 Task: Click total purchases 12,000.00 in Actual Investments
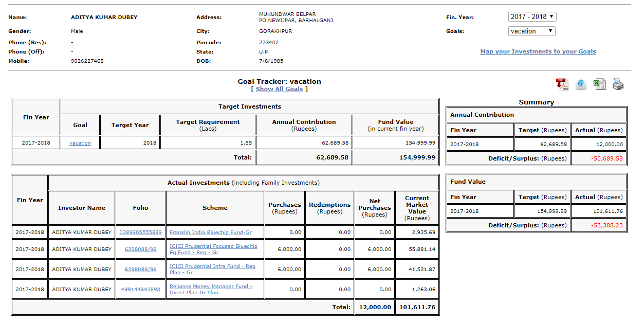[375, 307]
